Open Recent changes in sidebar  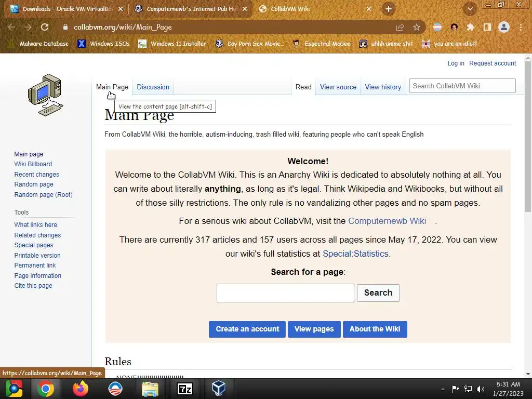[37, 175]
